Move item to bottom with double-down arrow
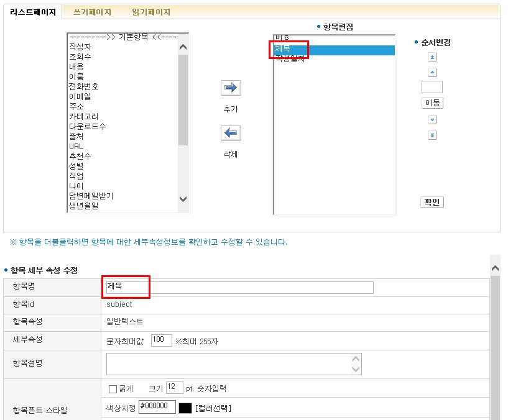The height and width of the screenshot is (420, 508). (432, 135)
